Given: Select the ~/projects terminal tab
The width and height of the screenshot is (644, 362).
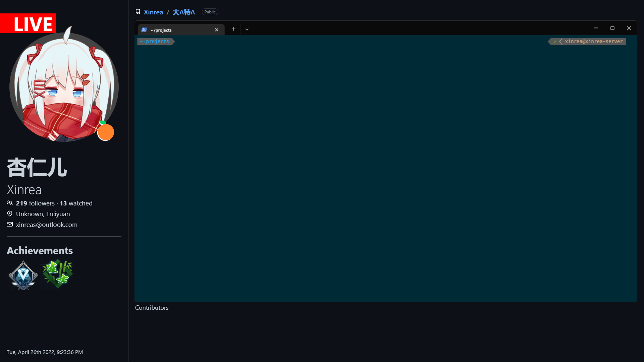Looking at the screenshot, I should 181,30.
